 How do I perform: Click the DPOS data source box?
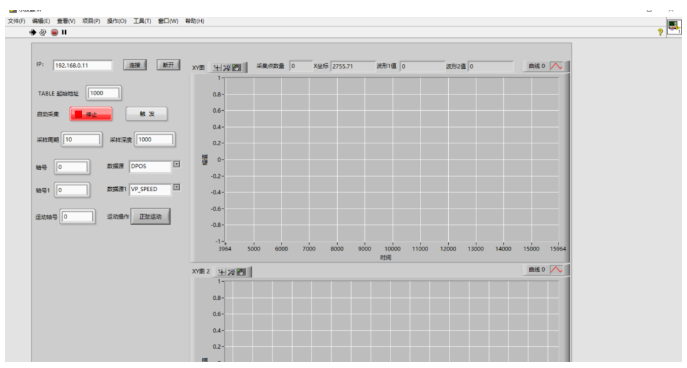[150, 166]
